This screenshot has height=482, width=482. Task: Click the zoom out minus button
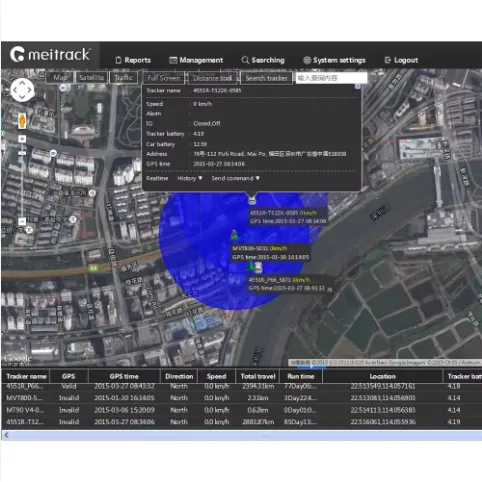[x=22, y=221]
